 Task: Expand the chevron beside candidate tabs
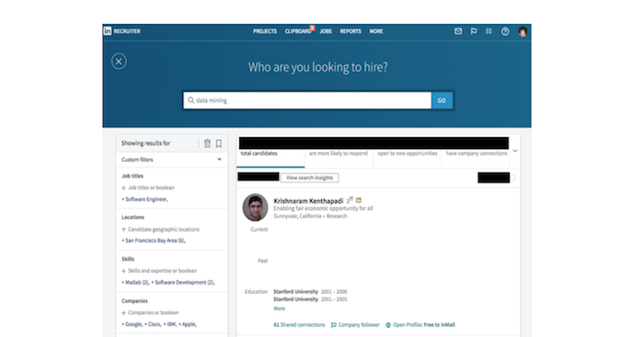[515, 151]
